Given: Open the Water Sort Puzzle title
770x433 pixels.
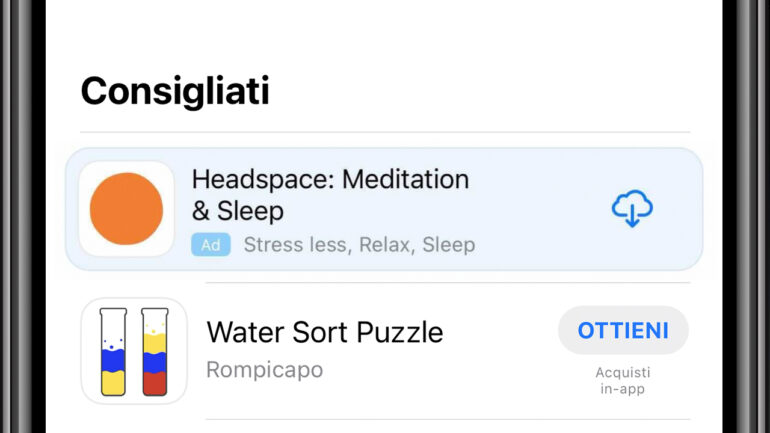Looking at the screenshot, I should 325,332.
